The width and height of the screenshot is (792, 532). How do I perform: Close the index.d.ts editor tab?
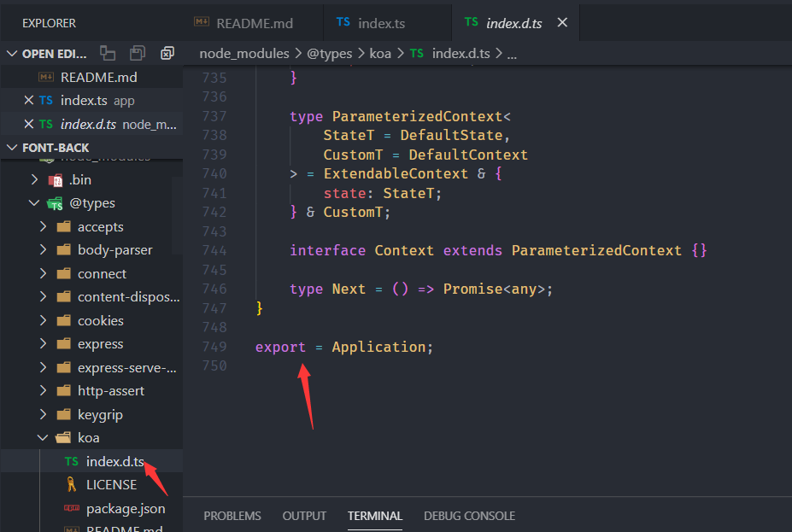(x=562, y=23)
